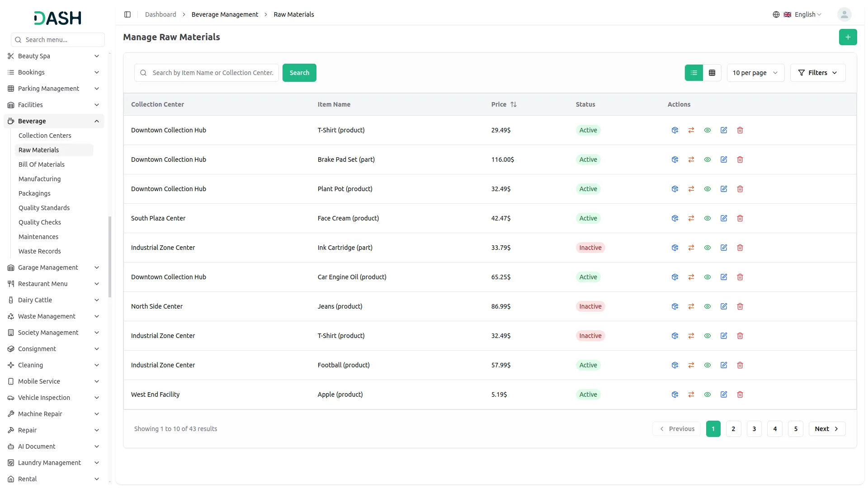The width and height of the screenshot is (868, 488).
Task: Open Bill Of Materials in sidebar
Action: [x=42, y=164]
